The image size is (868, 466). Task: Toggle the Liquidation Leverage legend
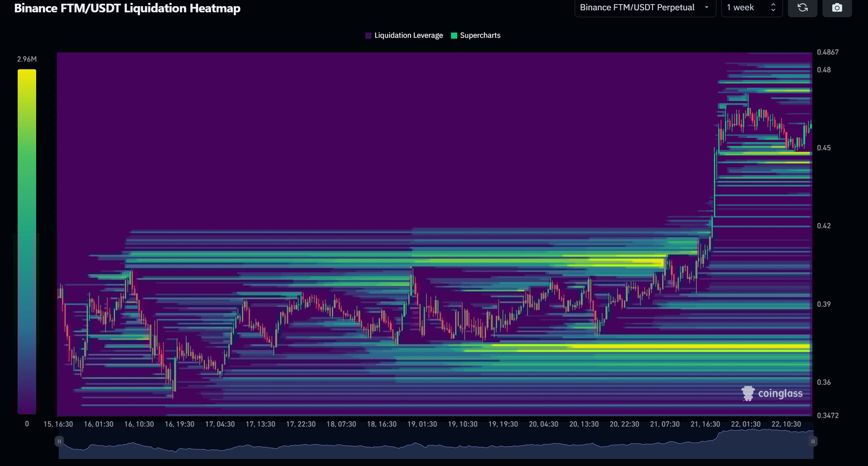pos(404,35)
